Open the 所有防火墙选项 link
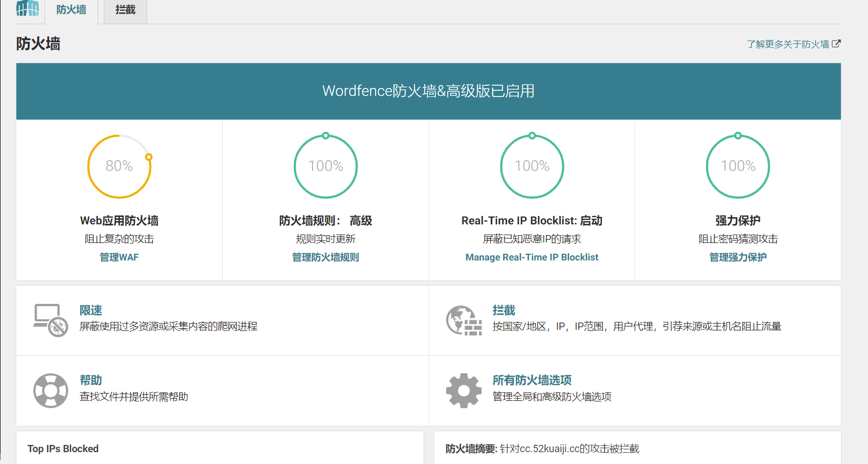This screenshot has height=464, width=868. pyautogui.click(x=532, y=380)
